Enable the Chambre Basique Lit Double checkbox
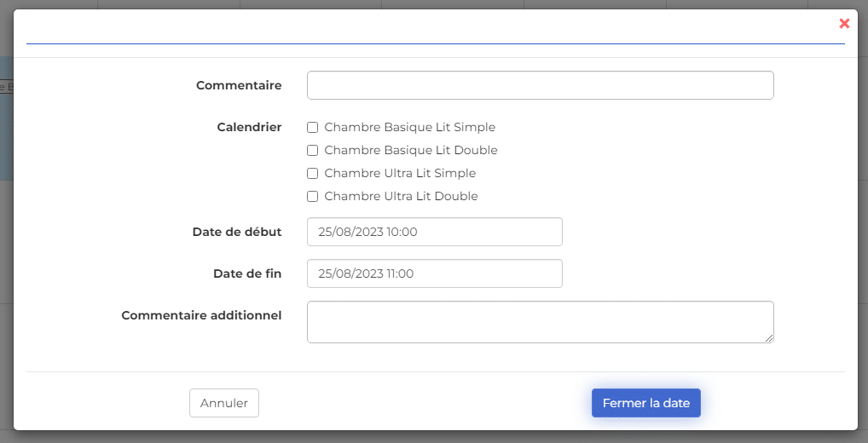This screenshot has height=443, width=868. click(x=312, y=151)
